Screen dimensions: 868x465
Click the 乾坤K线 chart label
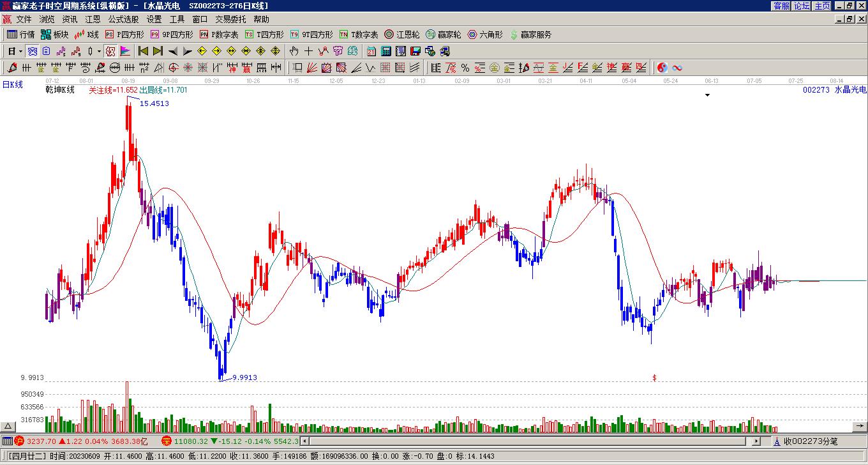[60, 90]
